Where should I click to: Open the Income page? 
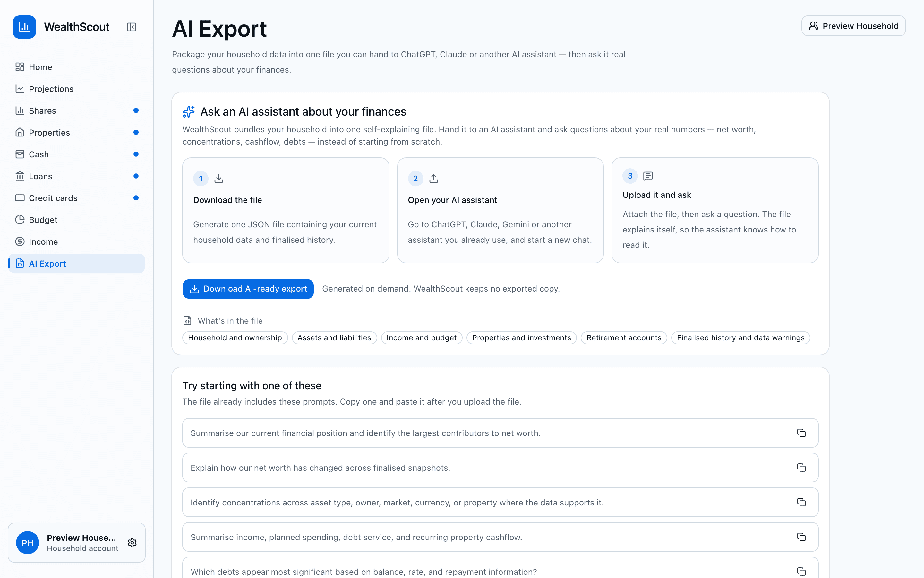76,241
